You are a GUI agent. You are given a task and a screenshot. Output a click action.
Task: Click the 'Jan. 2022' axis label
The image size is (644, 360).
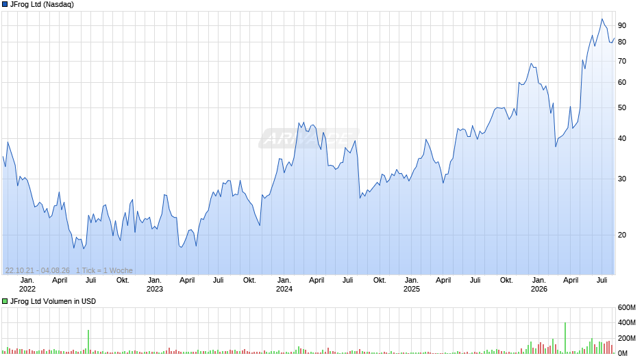tap(27, 285)
